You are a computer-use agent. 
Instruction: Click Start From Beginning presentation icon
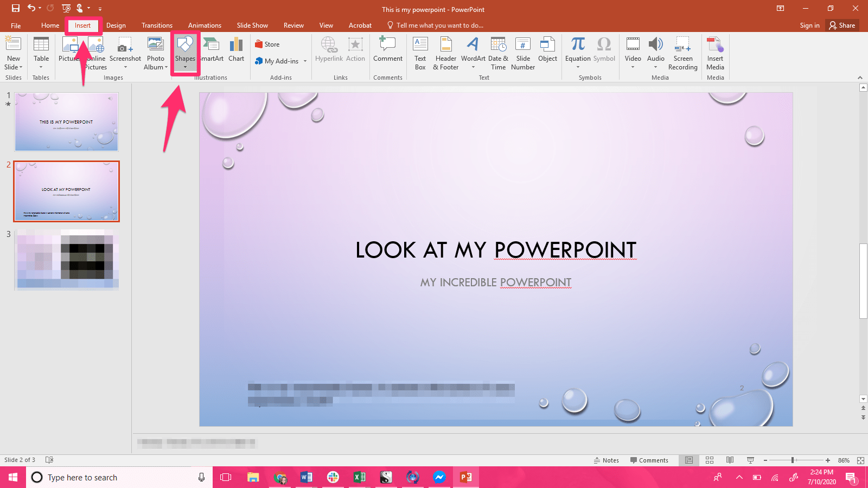click(x=66, y=8)
